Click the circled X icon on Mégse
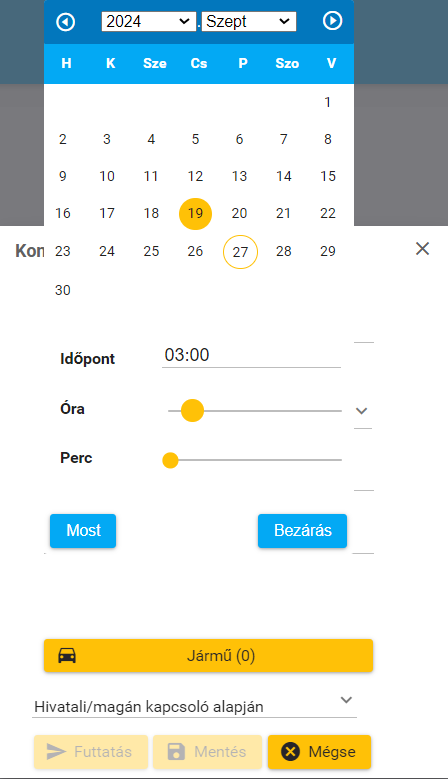Screen dimensions: 448x779 [291, 752]
